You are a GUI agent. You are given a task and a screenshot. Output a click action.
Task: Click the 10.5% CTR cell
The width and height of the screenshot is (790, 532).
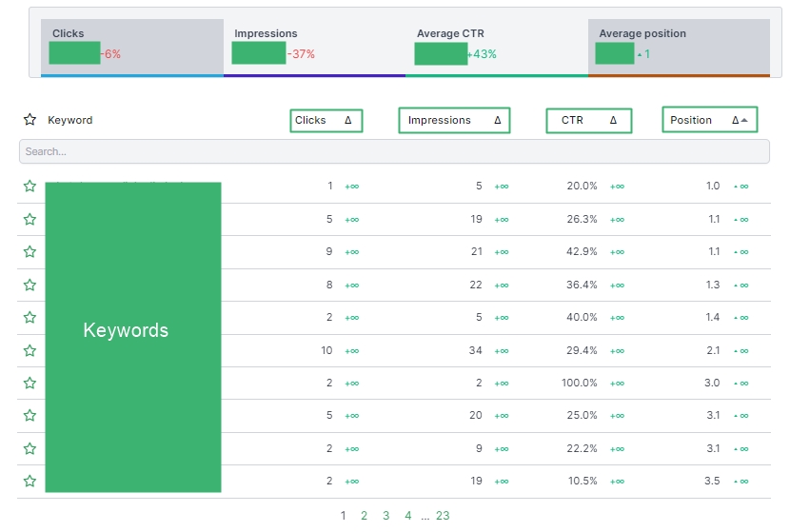583,481
